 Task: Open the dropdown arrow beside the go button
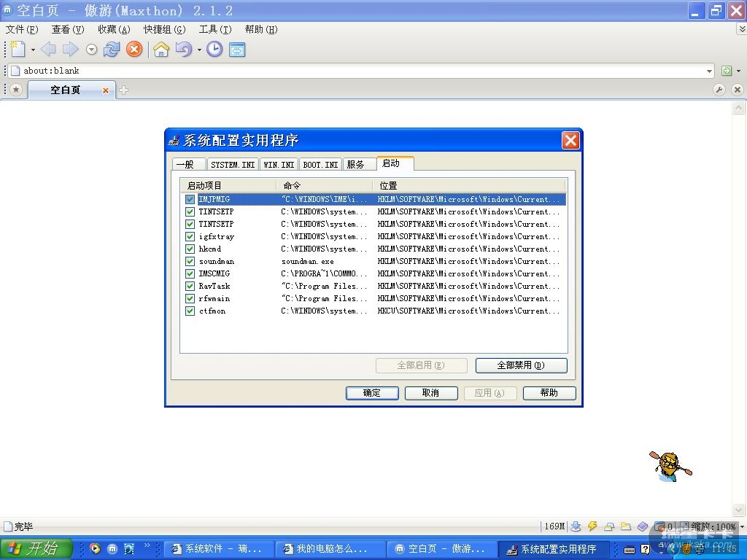coord(738,71)
